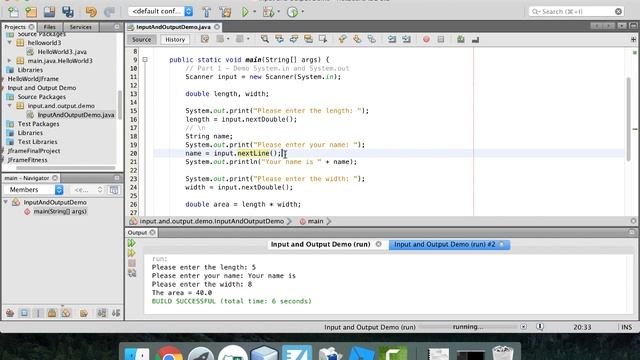Collapse the main method code fold
The width and height of the screenshot is (640, 360).
click(145, 60)
